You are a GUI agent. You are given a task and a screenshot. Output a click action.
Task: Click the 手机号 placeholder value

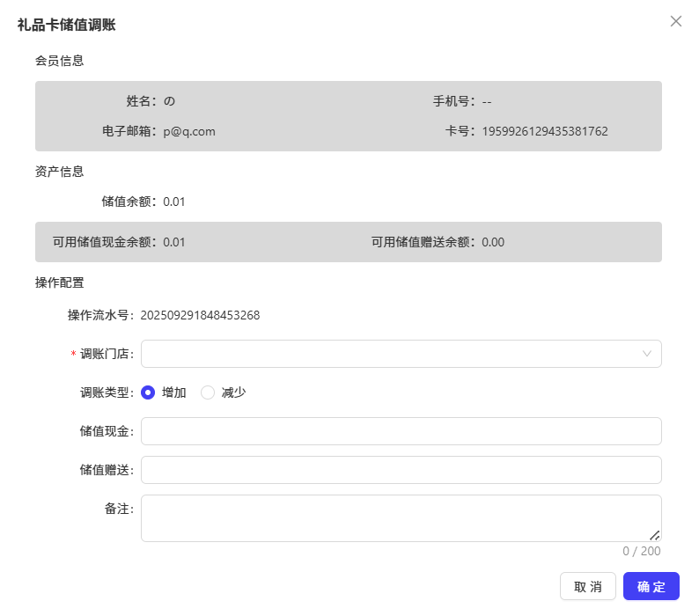tap(486, 102)
